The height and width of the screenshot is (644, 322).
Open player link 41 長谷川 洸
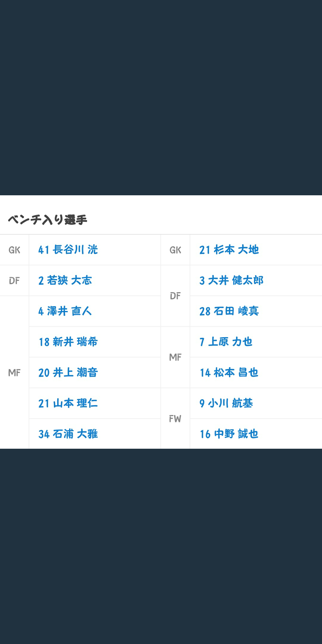tap(68, 250)
